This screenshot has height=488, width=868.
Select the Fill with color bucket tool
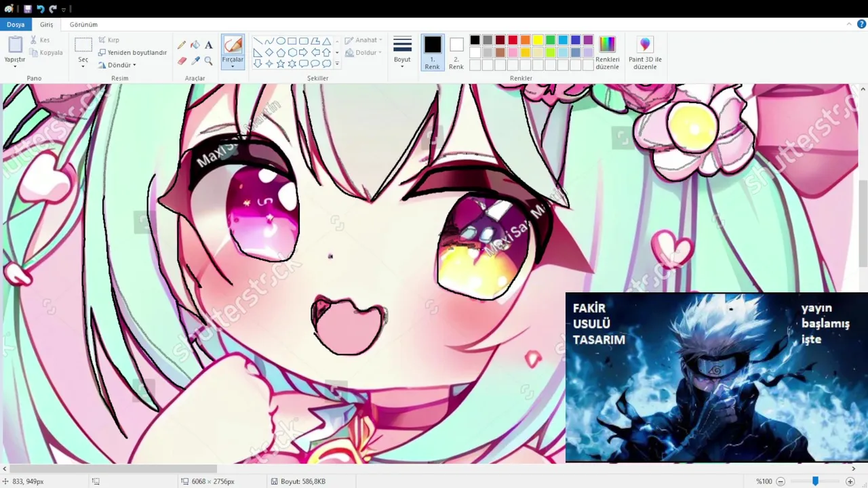pyautogui.click(x=195, y=45)
